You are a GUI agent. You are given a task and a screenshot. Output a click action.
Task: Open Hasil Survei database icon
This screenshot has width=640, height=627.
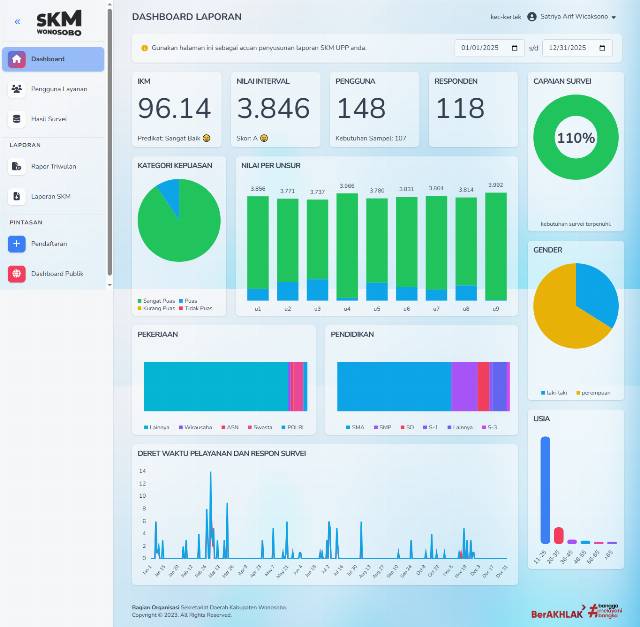(x=17, y=119)
